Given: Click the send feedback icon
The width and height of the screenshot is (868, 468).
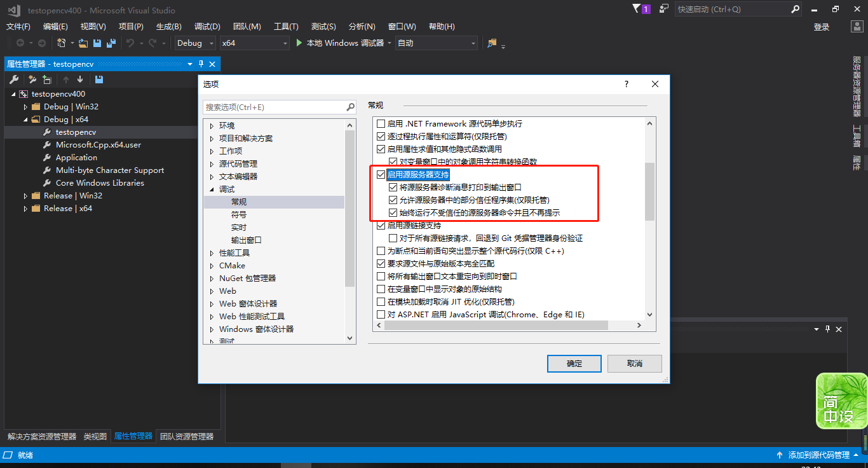Looking at the screenshot, I should pyautogui.click(x=664, y=9).
